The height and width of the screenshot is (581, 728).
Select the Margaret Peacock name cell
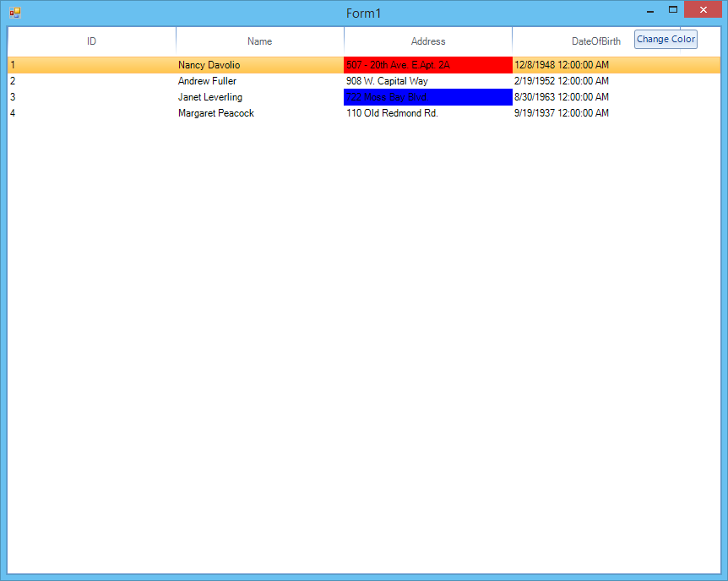(x=215, y=113)
